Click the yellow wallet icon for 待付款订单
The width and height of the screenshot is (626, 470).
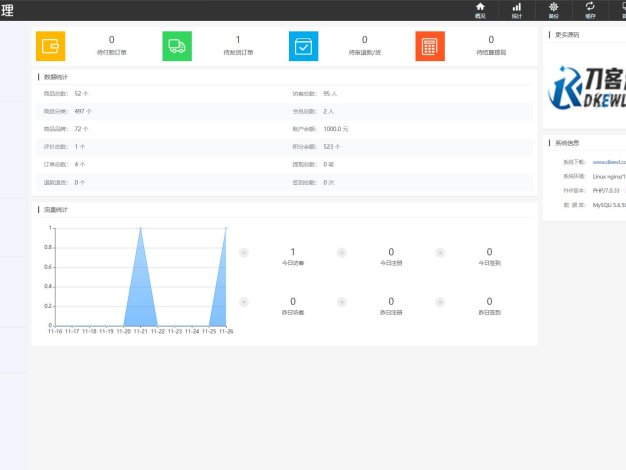(x=51, y=46)
